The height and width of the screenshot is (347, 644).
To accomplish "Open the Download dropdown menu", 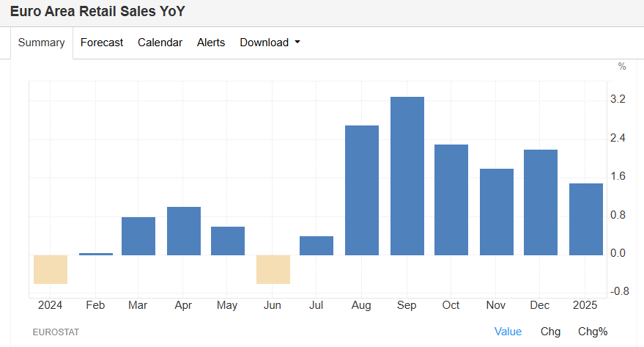I will pos(270,43).
